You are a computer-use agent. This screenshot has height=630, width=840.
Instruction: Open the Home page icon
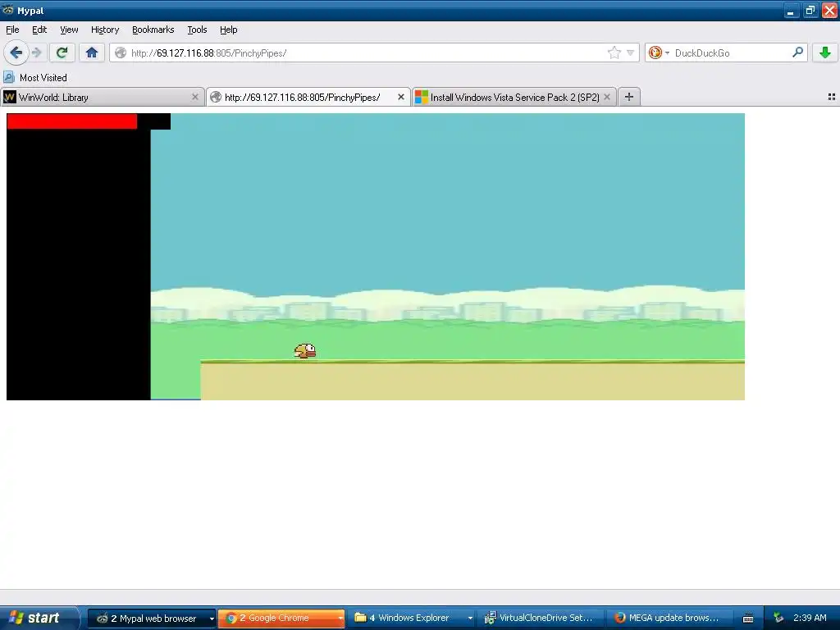click(x=92, y=52)
